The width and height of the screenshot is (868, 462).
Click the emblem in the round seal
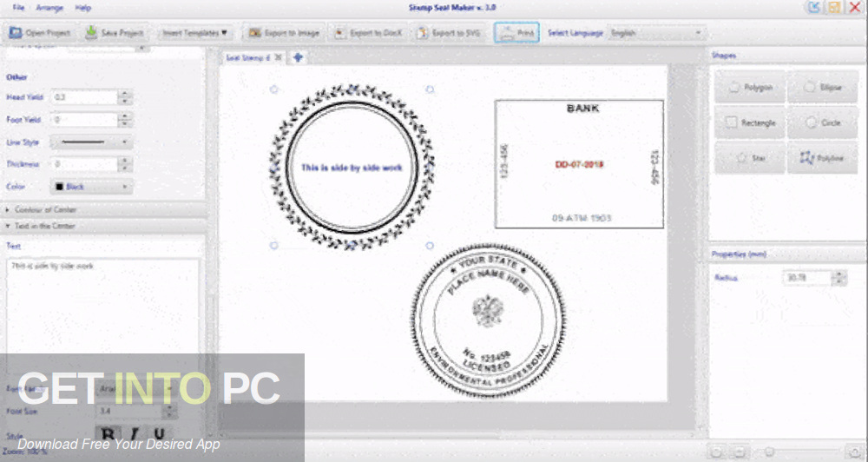488,312
